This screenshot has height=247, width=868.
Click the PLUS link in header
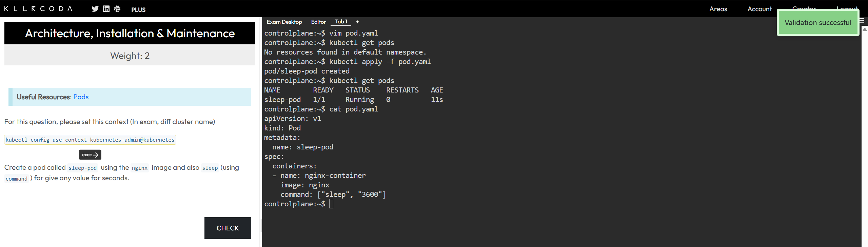click(x=138, y=9)
